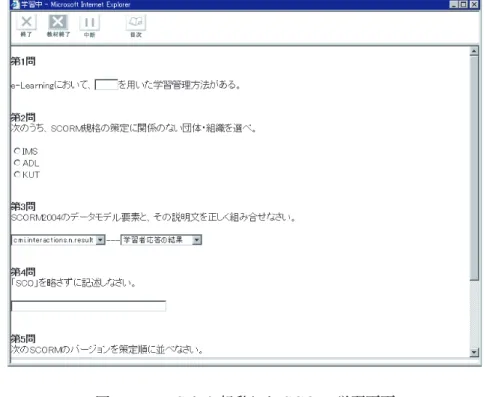Image resolution: width=484 pixels, height=397 pixels.
Task: Click the 第4問 heading
Action: pos(23,272)
